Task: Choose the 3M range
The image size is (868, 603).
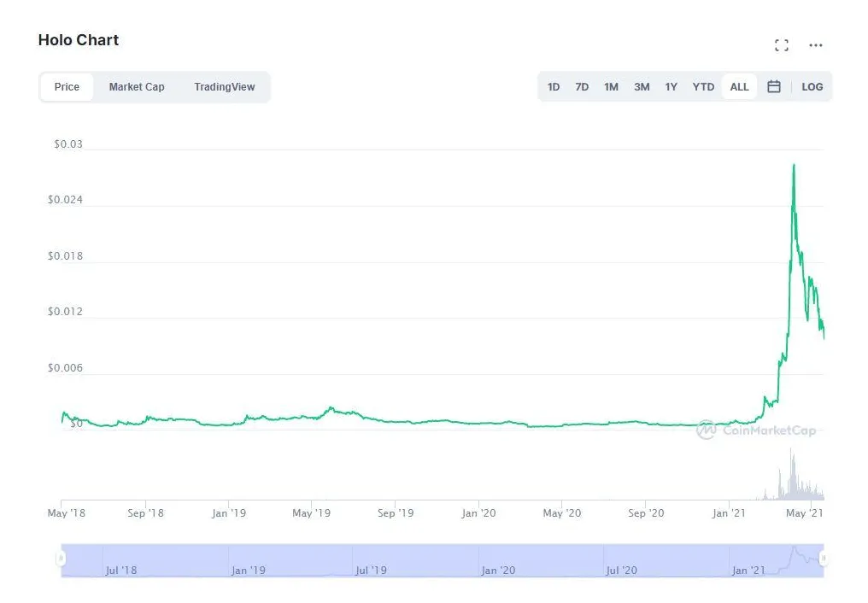Action: pyautogui.click(x=642, y=86)
